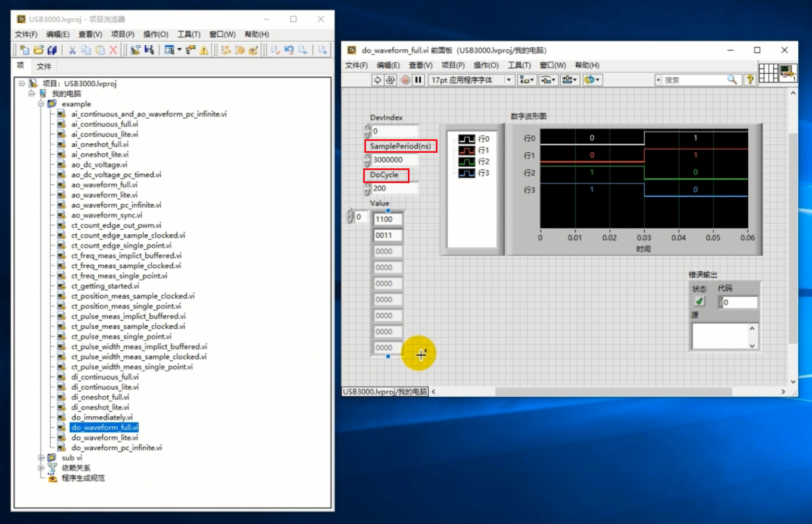Click the DevIndex stepper control

(367, 131)
